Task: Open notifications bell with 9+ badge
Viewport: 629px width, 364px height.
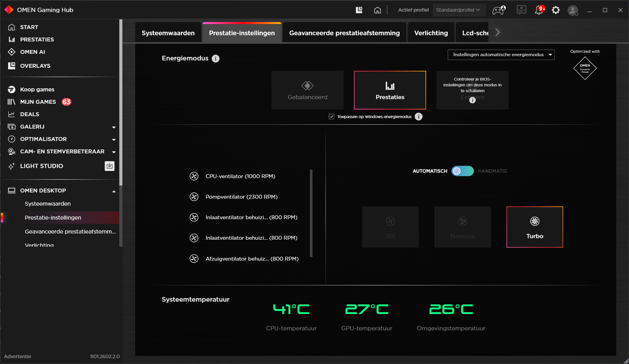Action: point(540,10)
